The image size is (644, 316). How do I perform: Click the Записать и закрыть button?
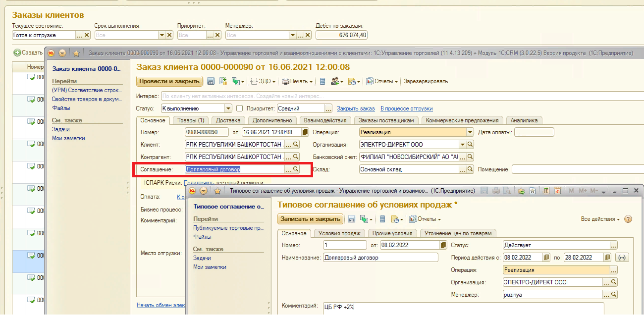pos(310,219)
